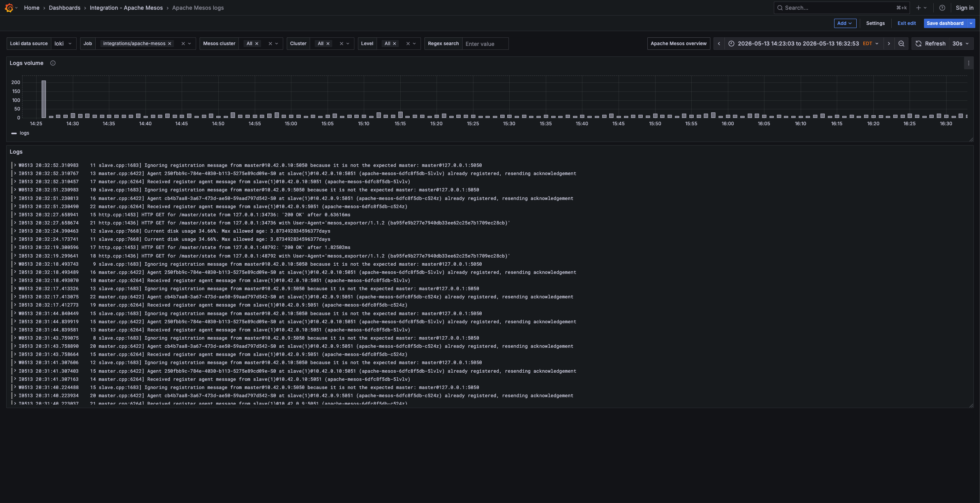Focus the Regex search input field
980x503 pixels.
pos(485,44)
